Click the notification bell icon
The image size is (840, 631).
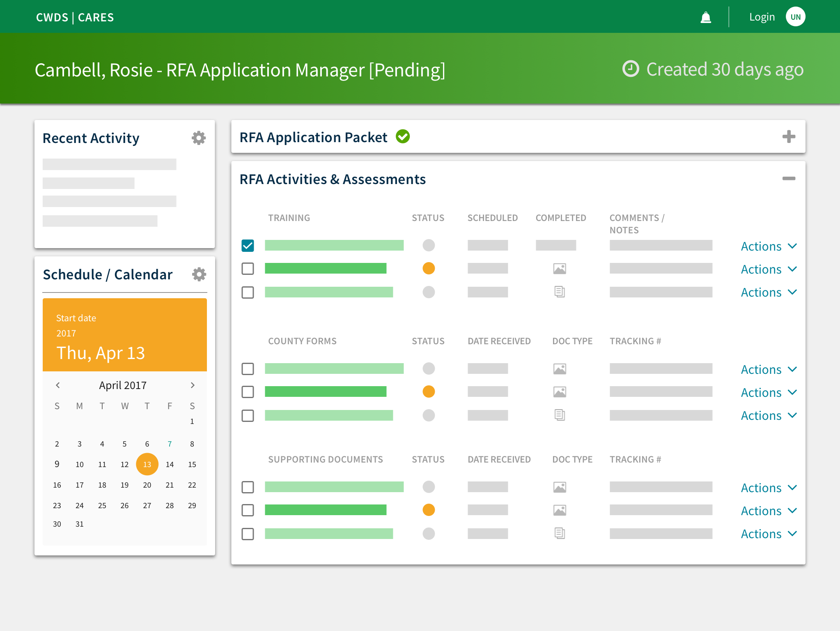(x=705, y=17)
